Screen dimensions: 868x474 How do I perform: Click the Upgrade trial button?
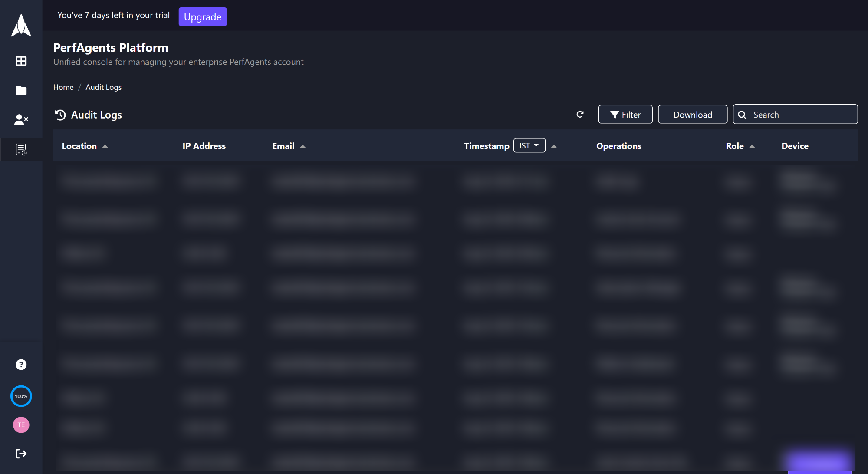tap(202, 17)
